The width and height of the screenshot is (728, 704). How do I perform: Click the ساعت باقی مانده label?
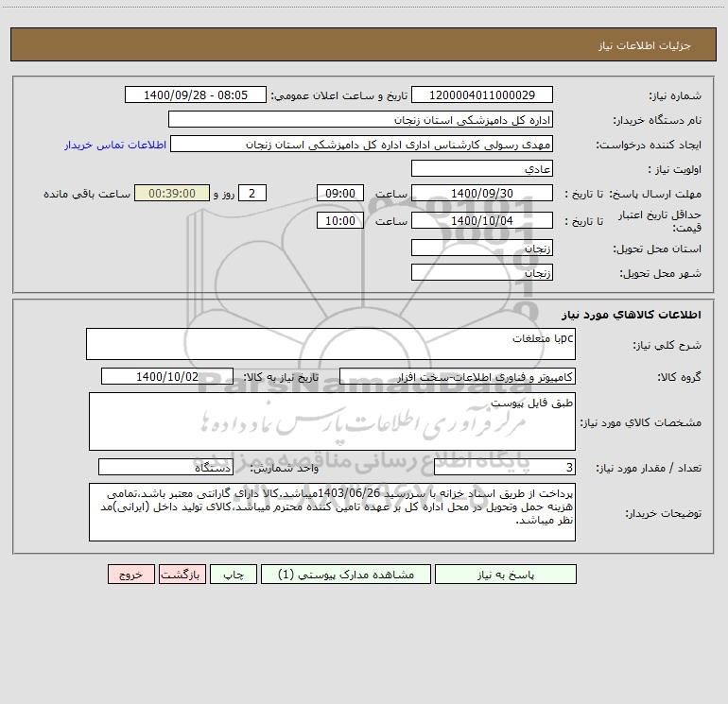[x=87, y=194]
